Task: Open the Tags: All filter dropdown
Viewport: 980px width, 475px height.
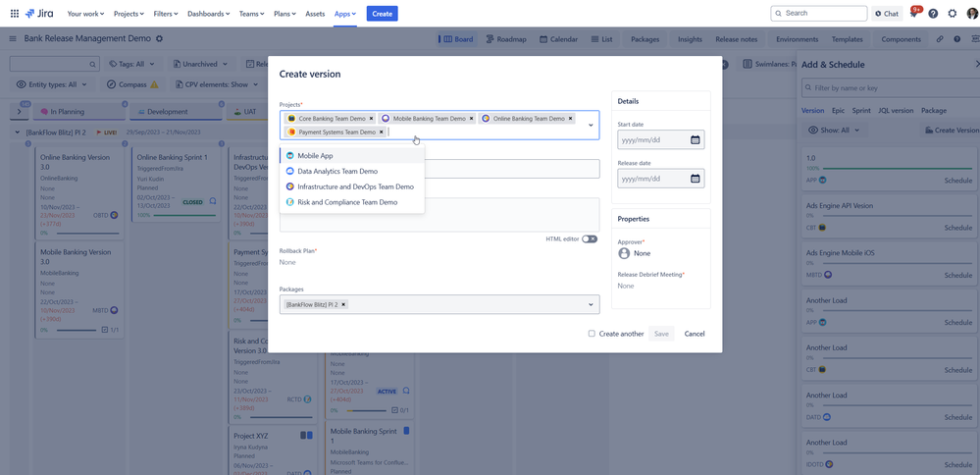Action: [131, 64]
